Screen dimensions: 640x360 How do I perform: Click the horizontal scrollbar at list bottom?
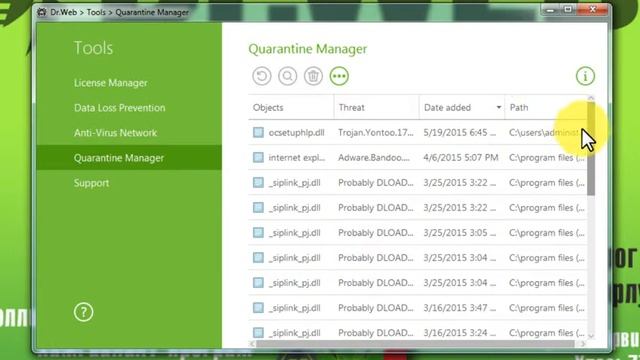point(415,344)
